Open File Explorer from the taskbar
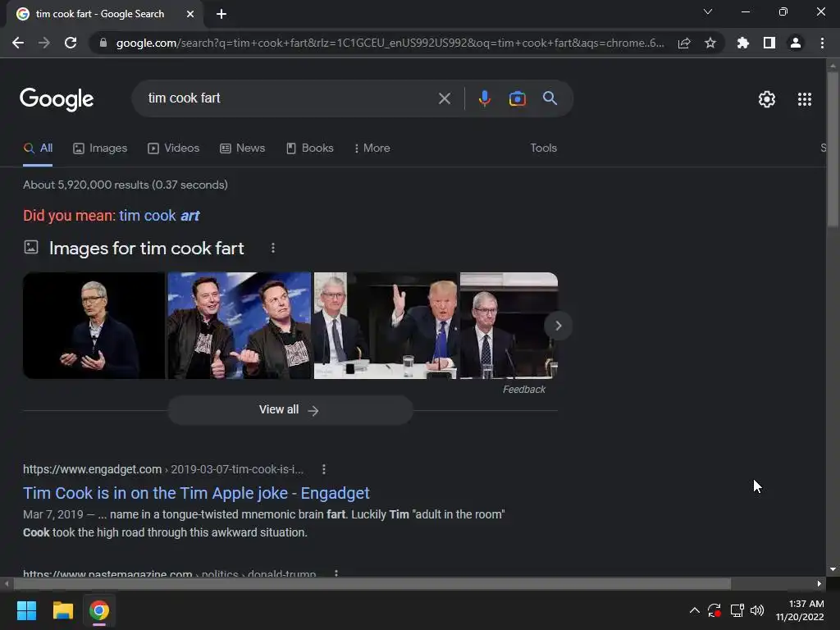The image size is (840, 630). click(62, 610)
